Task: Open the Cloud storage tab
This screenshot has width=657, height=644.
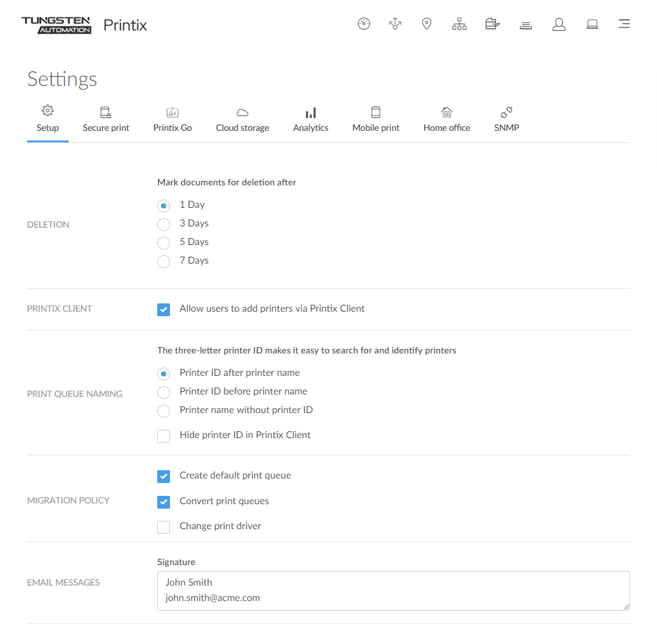Action: tap(243, 120)
